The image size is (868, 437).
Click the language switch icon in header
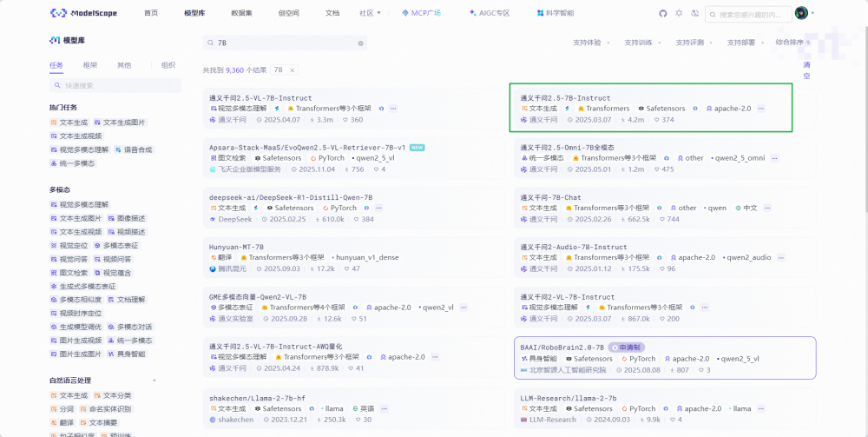695,13
